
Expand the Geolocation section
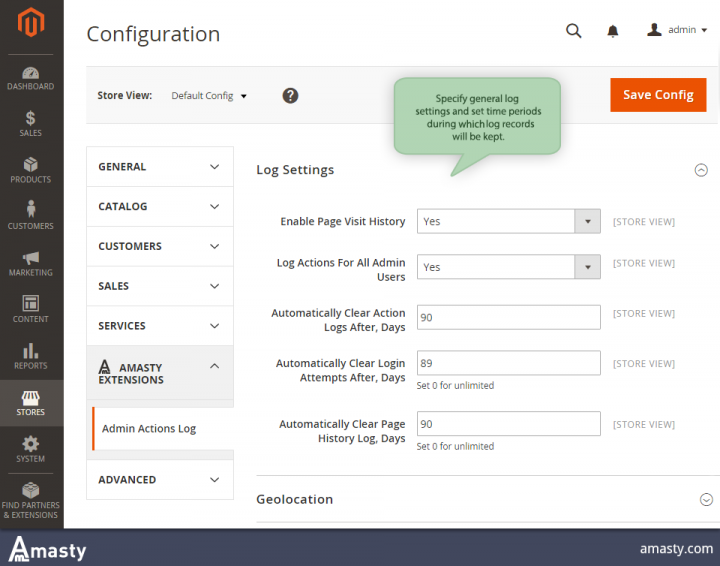point(706,499)
